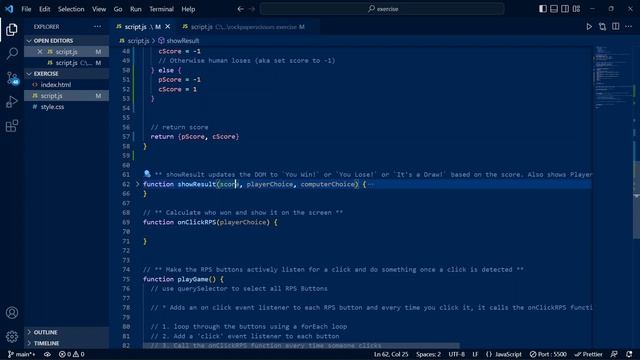Viewport: 640px width, 360px height.
Task: Toggle the Primary Side Bar
Action: [543, 9]
